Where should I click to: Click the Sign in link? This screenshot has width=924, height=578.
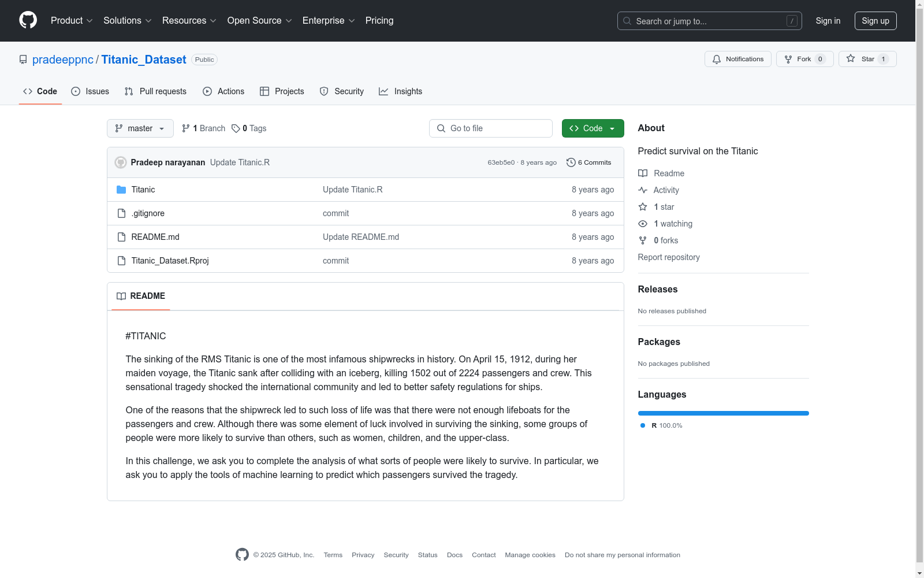point(828,21)
